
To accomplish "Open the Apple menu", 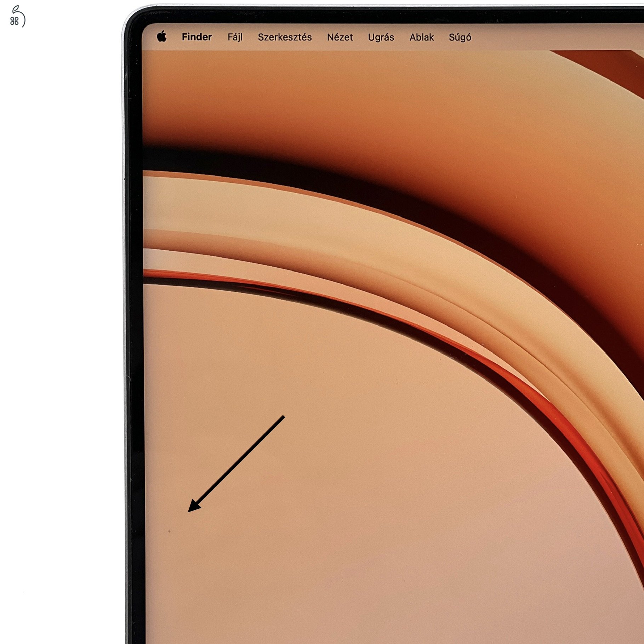I will tap(162, 36).
